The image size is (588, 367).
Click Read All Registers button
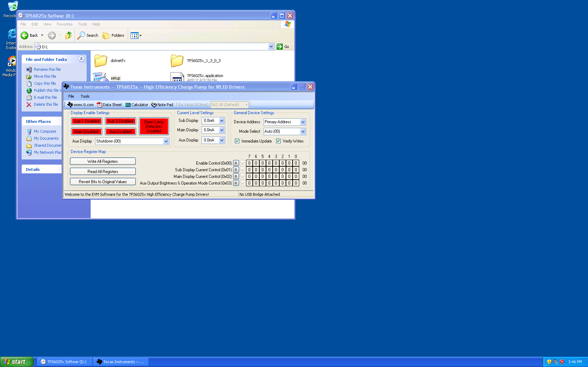103,172
